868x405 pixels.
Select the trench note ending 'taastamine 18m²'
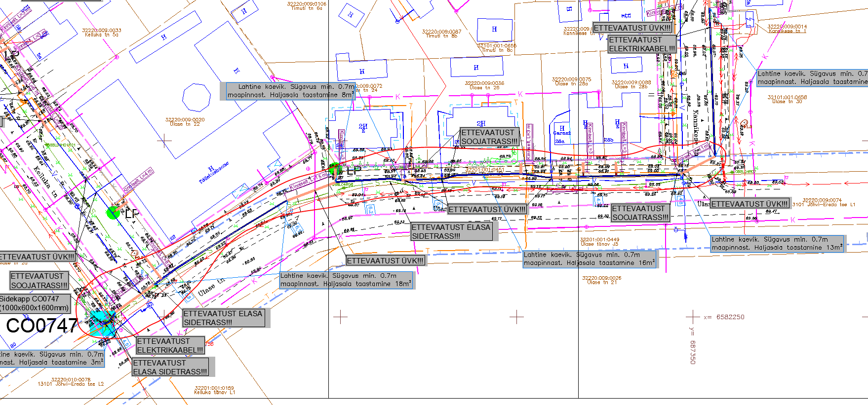346,280
